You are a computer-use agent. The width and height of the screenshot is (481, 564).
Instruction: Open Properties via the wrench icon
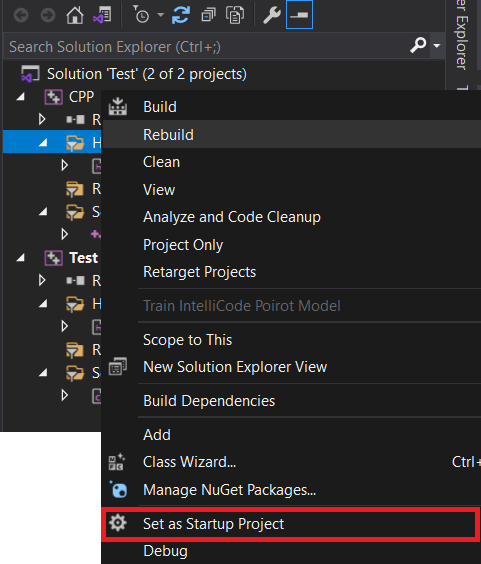[x=272, y=15]
